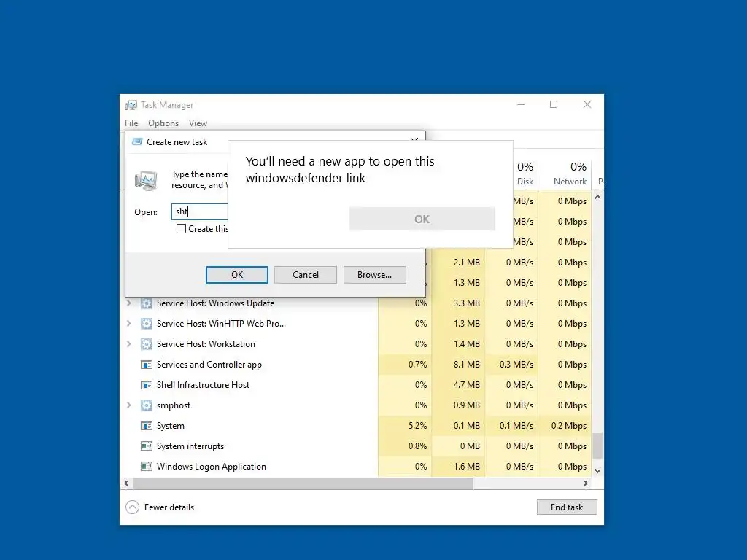Minimize the Task Manager window

[x=521, y=104]
